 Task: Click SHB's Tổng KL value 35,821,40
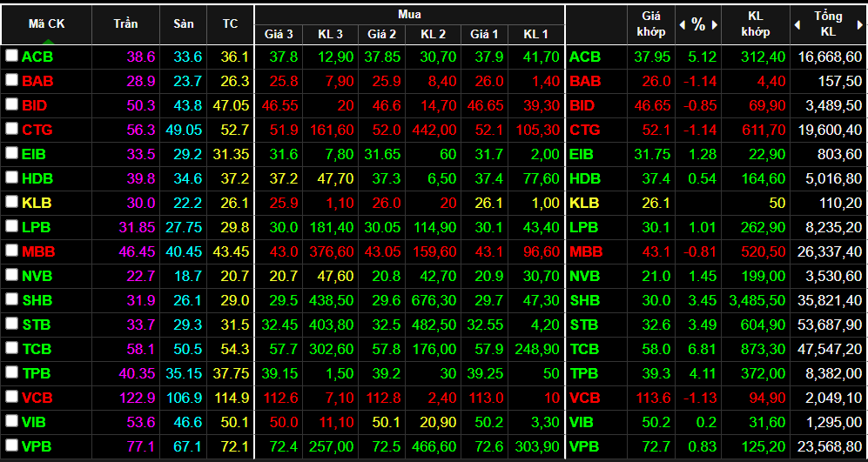(825, 300)
